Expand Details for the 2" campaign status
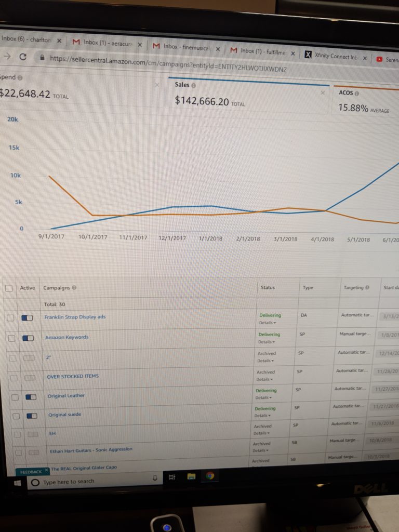This screenshot has height=532, width=399. coord(265,361)
